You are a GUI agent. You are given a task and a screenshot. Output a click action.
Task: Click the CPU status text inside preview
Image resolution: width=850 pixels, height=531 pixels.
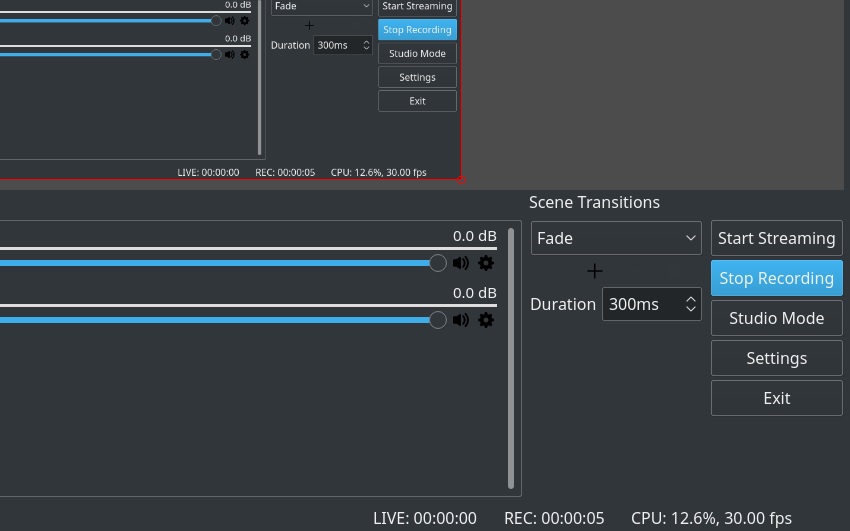pyautogui.click(x=378, y=172)
